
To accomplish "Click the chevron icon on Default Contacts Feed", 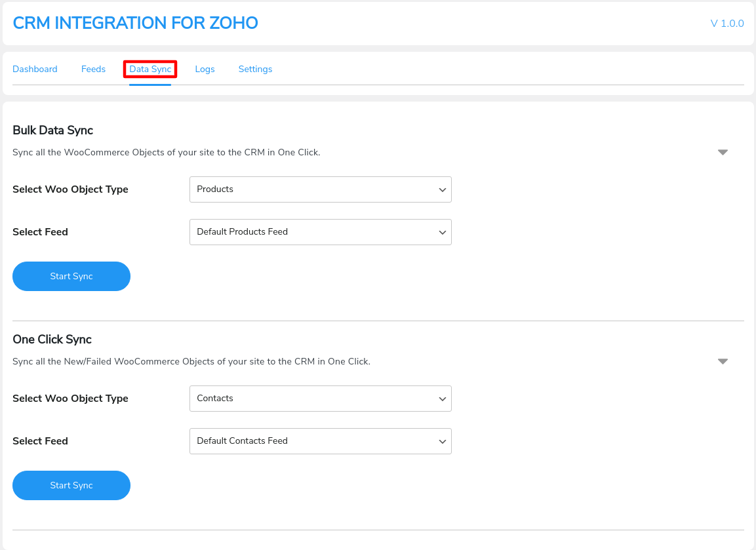I will tap(442, 441).
